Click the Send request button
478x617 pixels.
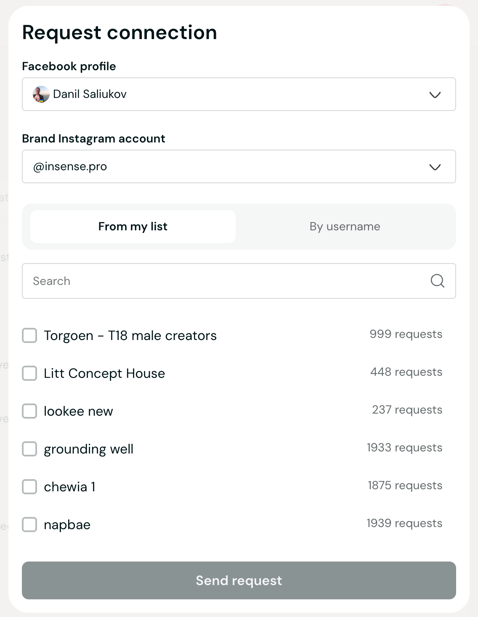[x=239, y=580]
